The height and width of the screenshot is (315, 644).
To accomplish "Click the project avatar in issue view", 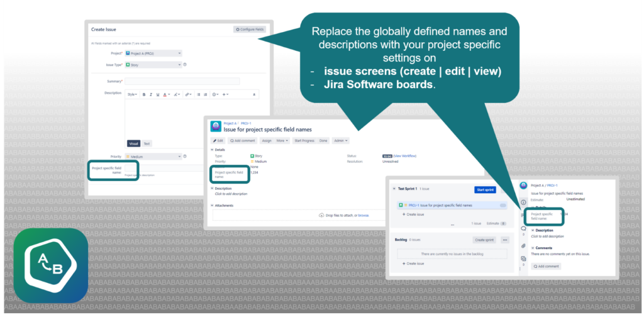I will 216,126.
